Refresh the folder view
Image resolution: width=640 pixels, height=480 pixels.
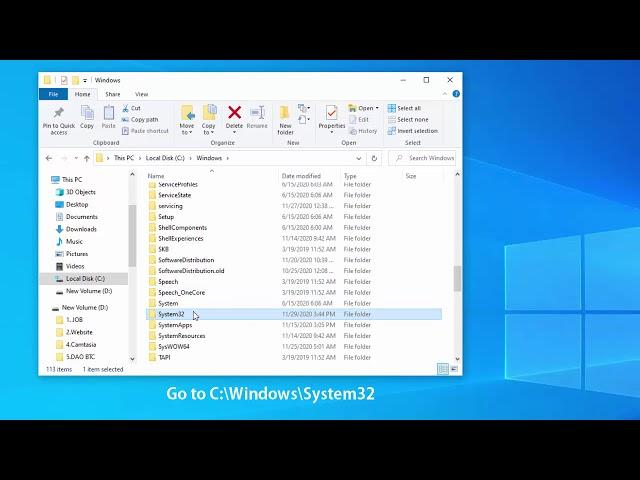[x=374, y=158]
